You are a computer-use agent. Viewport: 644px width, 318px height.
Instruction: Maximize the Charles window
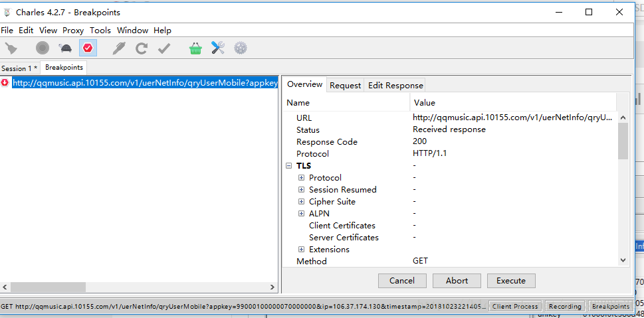click(589, 13)
